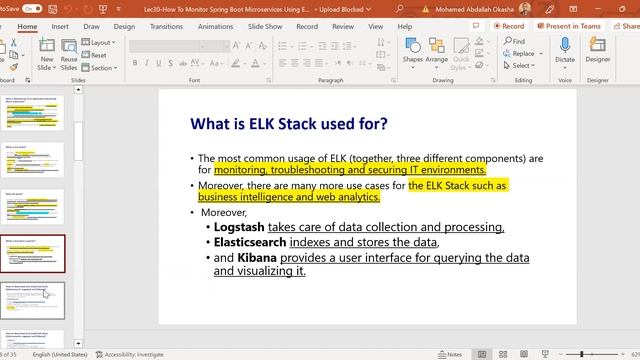Click Accessibility: Investigate in status bar
Image resolution: width=640 pixels, height=360 pixels.
tap(130, 354)
